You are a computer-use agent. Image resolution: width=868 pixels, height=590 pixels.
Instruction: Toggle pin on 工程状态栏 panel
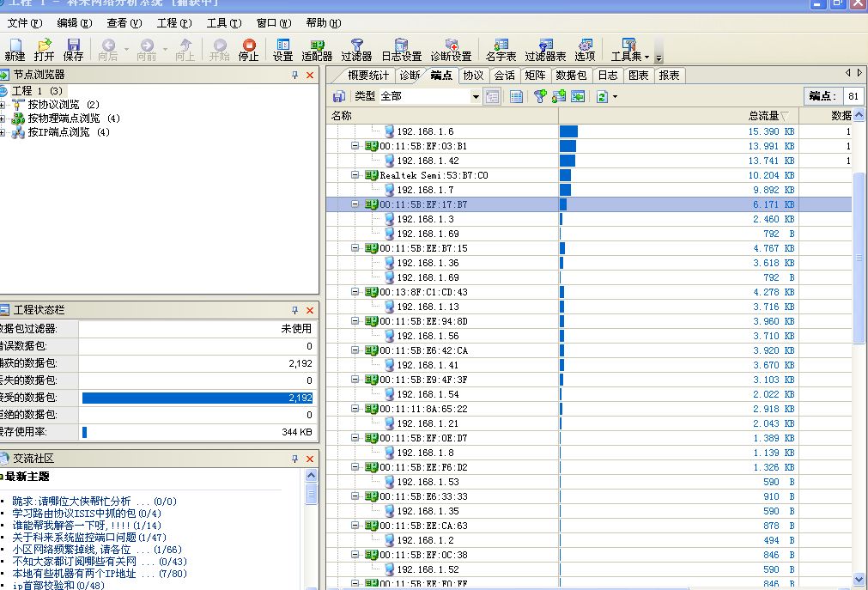pos(294,310)
